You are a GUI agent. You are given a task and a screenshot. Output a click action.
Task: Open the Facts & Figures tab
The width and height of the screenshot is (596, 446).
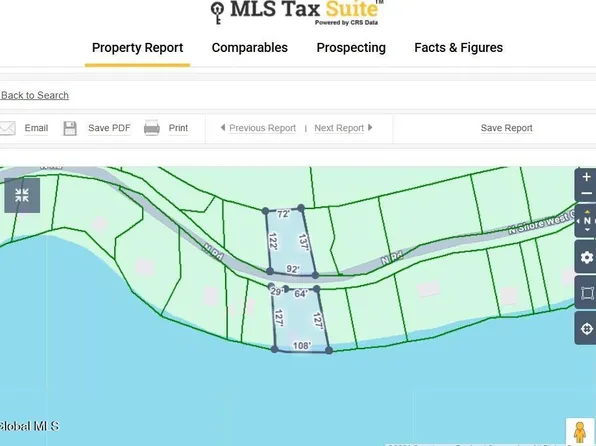pyautogui.click(x=458, y=48)
